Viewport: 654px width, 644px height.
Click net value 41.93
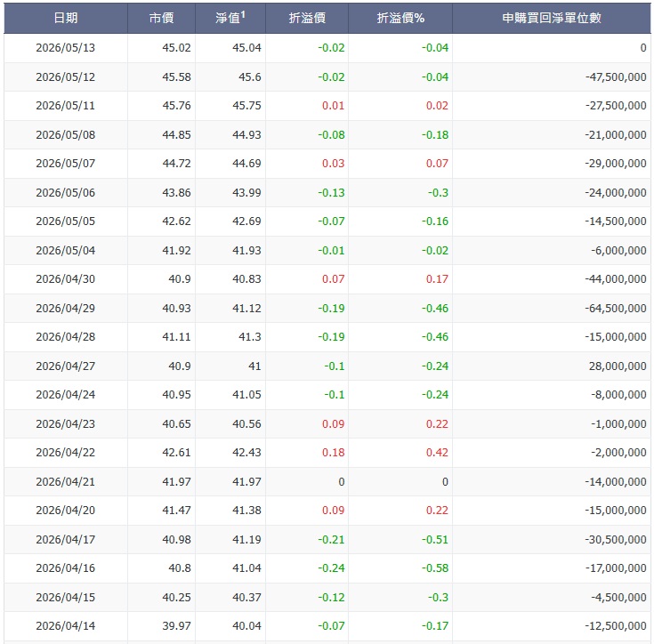pyautogui.click(x=246, y=251)
